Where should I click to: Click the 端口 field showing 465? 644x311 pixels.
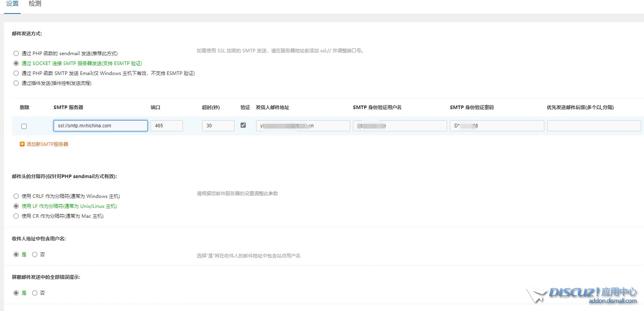[166, 126]
